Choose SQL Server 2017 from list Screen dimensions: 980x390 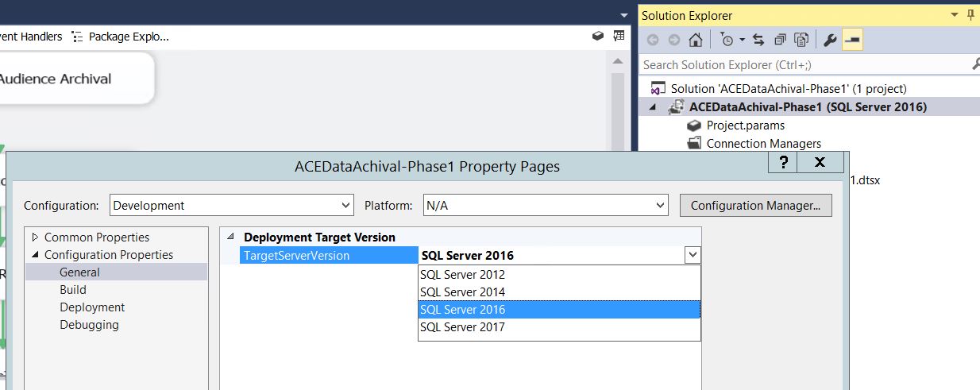[x=559, y=327]
